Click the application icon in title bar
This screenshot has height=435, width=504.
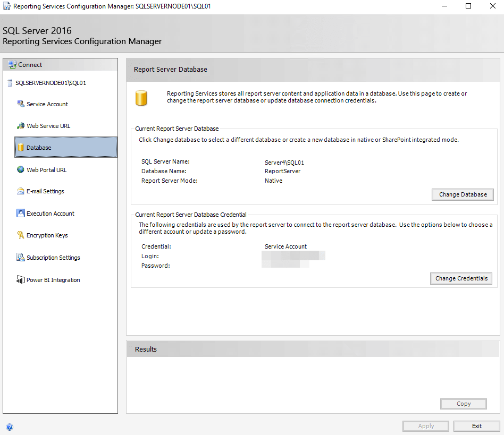coord(6,6)
